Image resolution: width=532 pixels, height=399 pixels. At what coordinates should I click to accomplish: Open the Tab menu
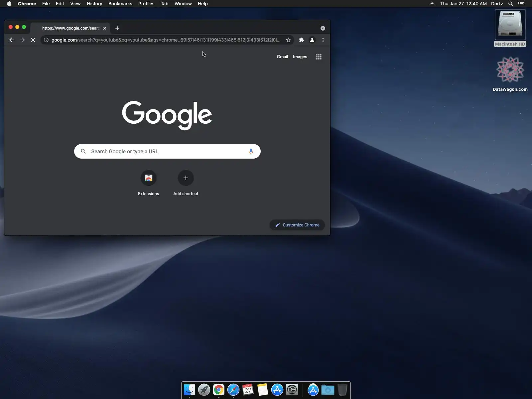(x=165, y=4)
